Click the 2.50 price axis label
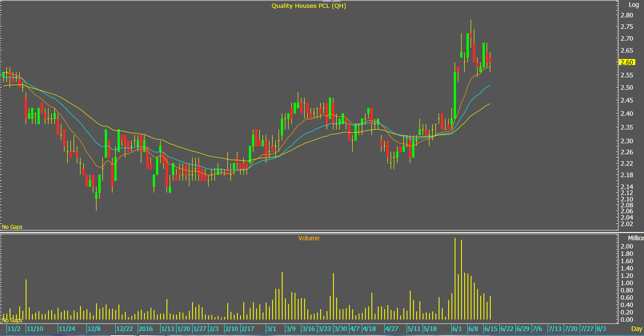644x336 pixels. coord(627,87)
